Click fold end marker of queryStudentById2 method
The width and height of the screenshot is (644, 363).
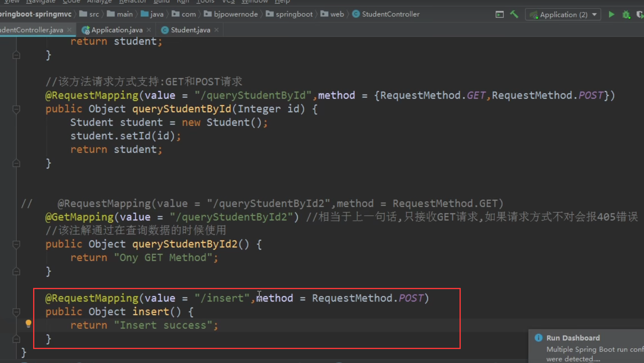point(16,271)
